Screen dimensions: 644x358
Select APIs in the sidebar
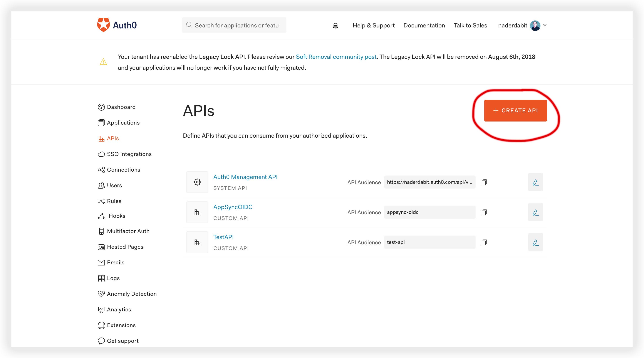(x=109, y=138)
